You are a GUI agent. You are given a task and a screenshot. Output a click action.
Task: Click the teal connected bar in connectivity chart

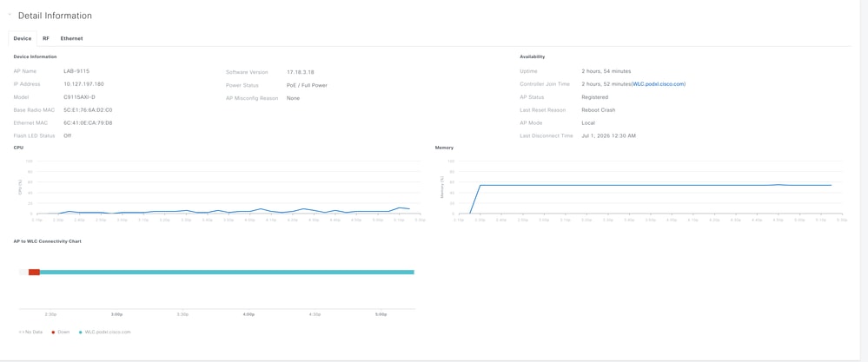(x=227, y=272)
